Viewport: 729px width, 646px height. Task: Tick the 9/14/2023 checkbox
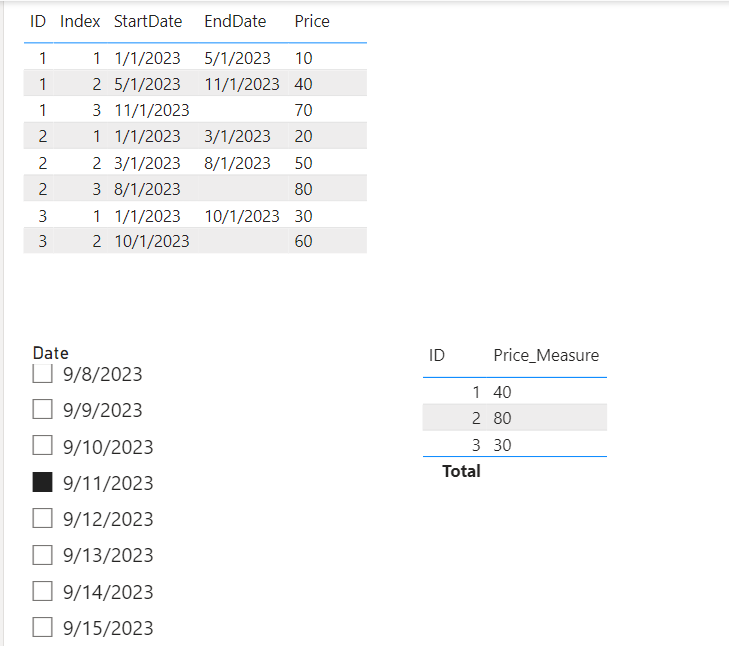point(42,591)
